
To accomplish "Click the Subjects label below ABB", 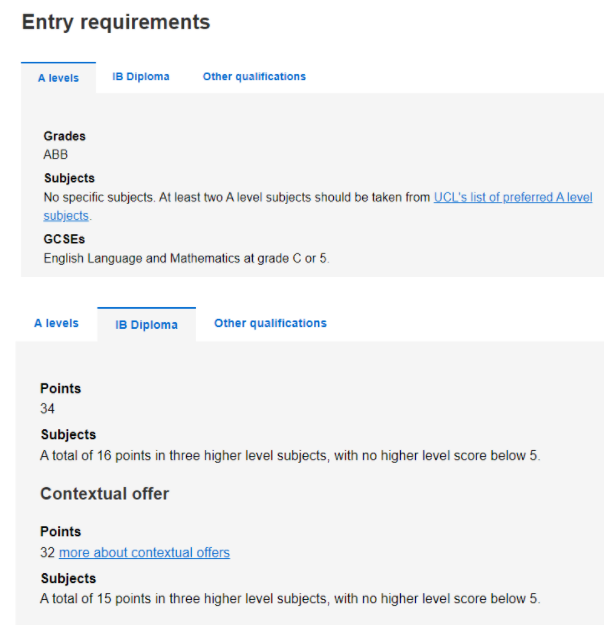I will click(x=69, y=178).
